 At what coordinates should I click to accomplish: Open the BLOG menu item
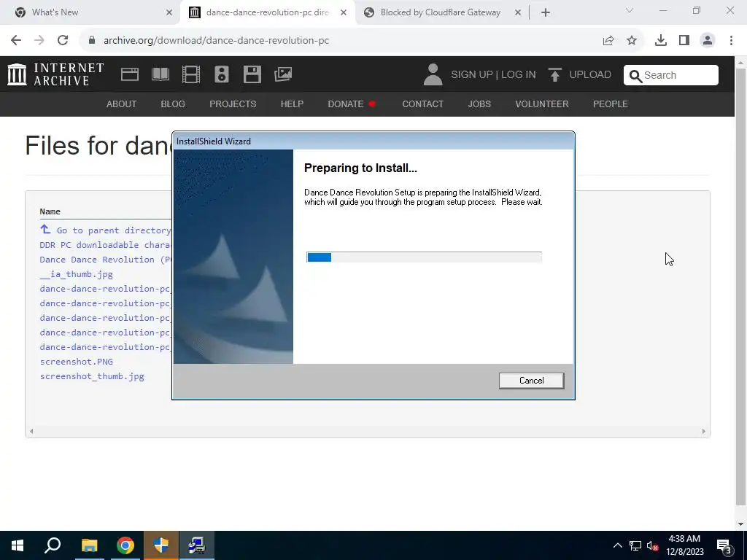point(173,104)
